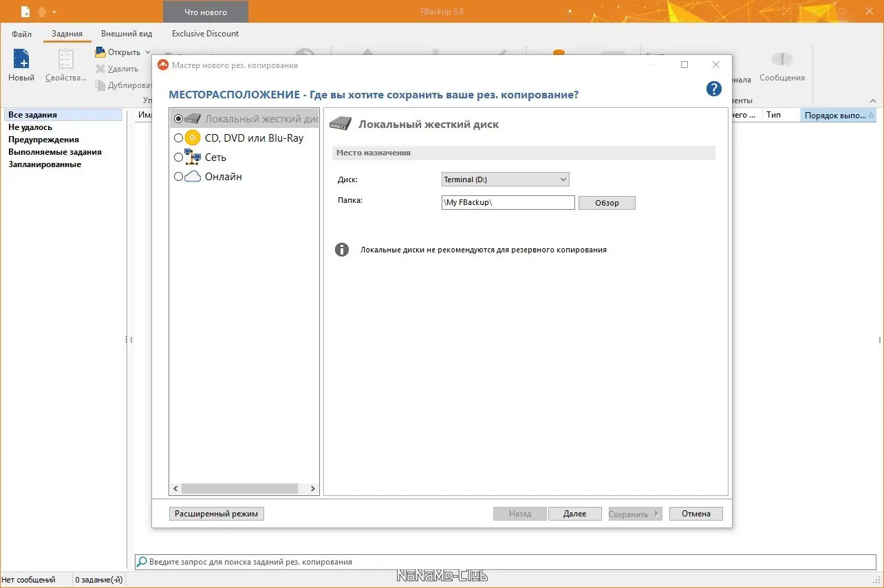The width and height of the screenshot is (884, 588).
Task: Select the Онлайн radio button
Action: 179,177
